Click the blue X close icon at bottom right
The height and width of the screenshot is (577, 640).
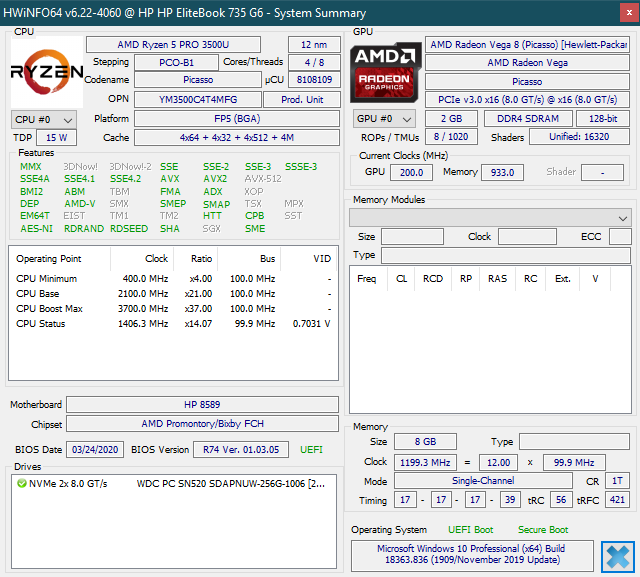coord(618,557)
